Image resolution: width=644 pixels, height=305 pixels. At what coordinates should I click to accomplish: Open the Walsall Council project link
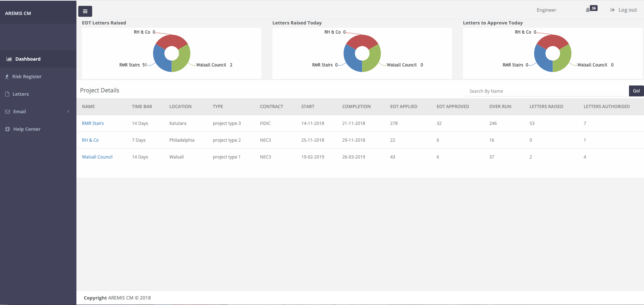pyautogui.click(x=97, y=157)
